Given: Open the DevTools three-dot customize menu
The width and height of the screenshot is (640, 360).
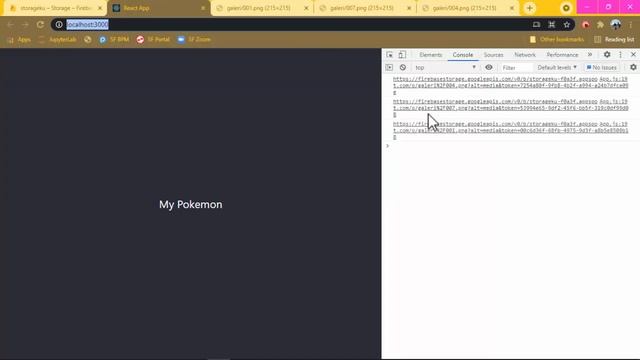Looking at the screenshot, I should click(x=620, y=55).
